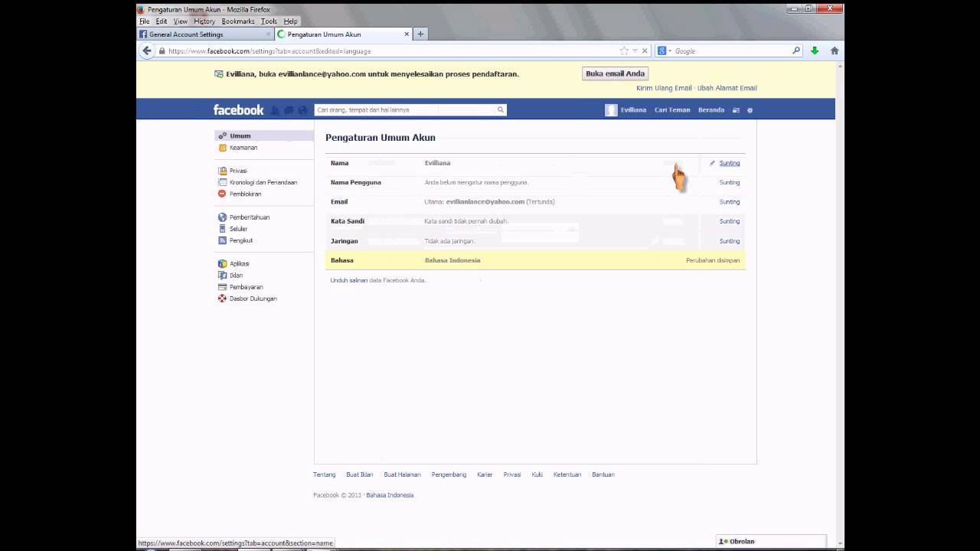The width and height of the screenshot is (980, 551).
Task: Go to browser home page icon
Action: click(x=835, y=51)
